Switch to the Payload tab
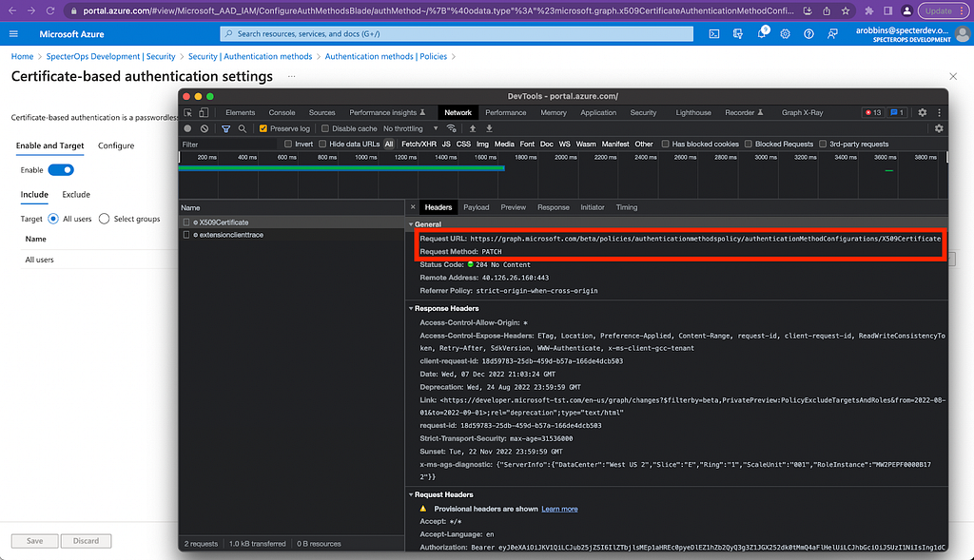 (477, 207)
